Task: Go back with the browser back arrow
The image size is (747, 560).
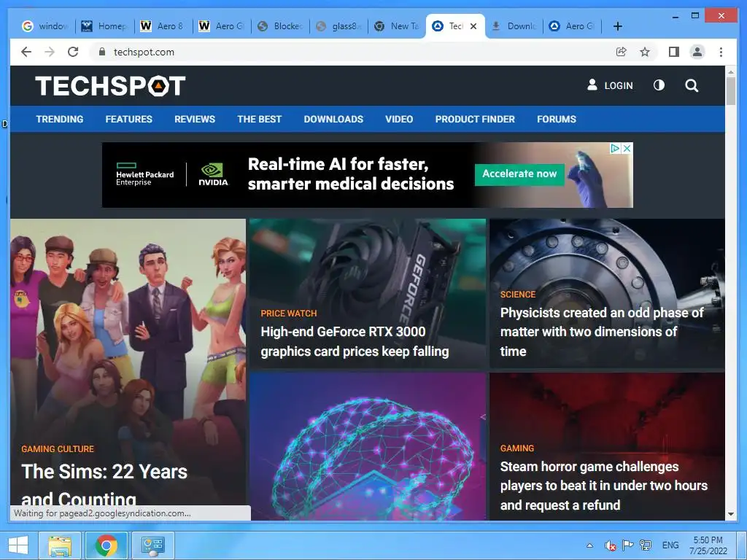Action: pyautogui.click(x=26, y=52)
